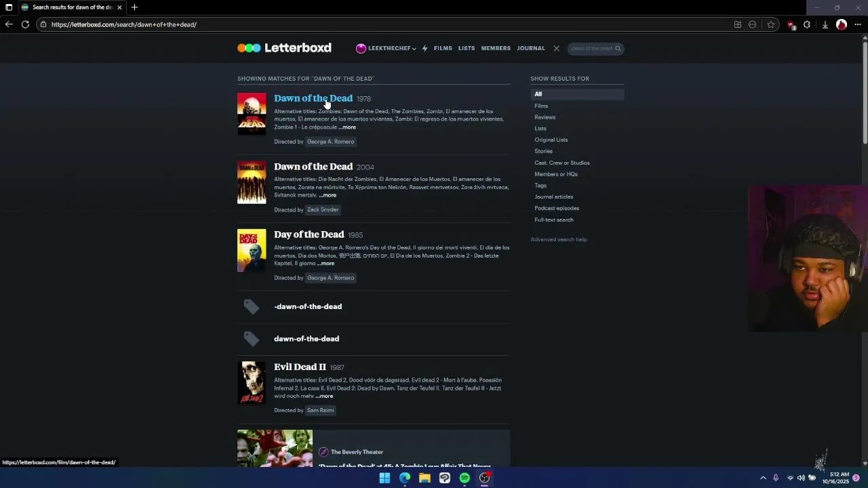This screenshot has height=488, width=868.
Task: Click the magnifier icon in the search field
Action: click(x=618, y=48)
